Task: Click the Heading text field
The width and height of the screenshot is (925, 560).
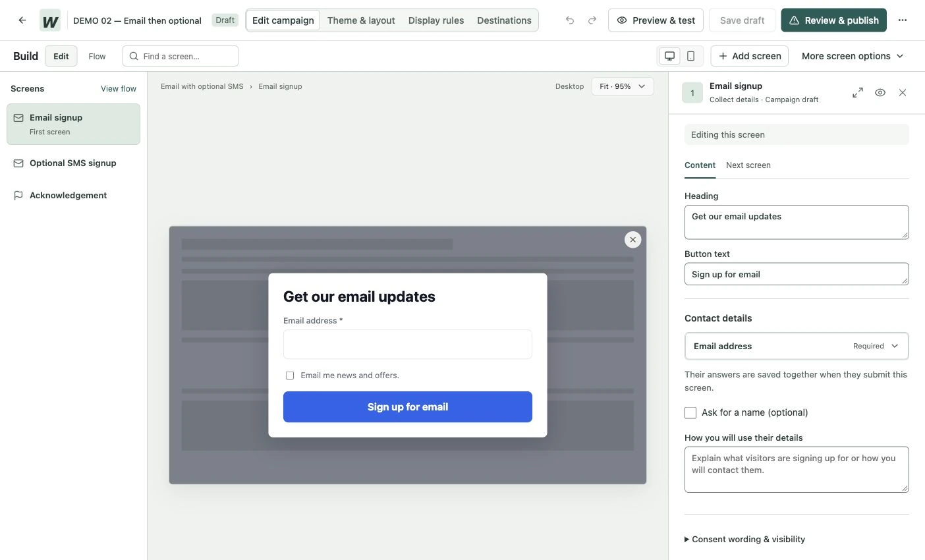Action: [x=797, y=222]
